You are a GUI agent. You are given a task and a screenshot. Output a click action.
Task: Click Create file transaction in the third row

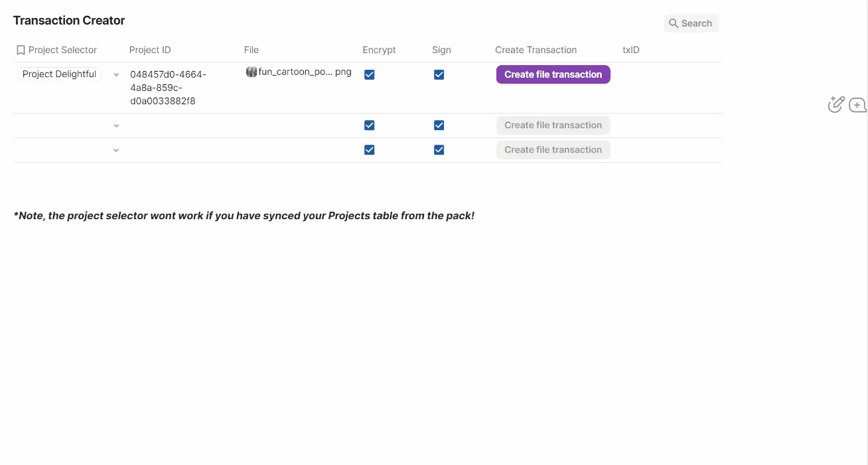pos(553,149)
